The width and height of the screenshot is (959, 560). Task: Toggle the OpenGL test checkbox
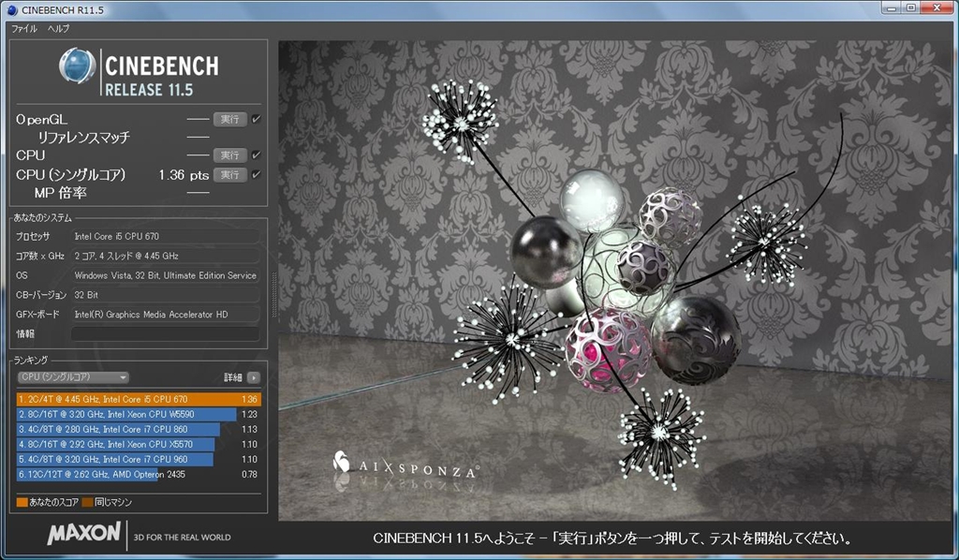257,119
